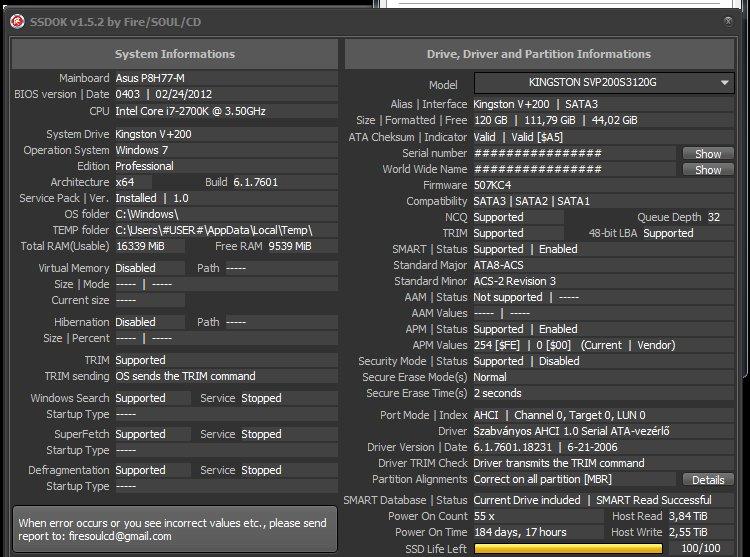
Task: Click the SSDOK app icon in title bar
Action: (x=17, y=22)
